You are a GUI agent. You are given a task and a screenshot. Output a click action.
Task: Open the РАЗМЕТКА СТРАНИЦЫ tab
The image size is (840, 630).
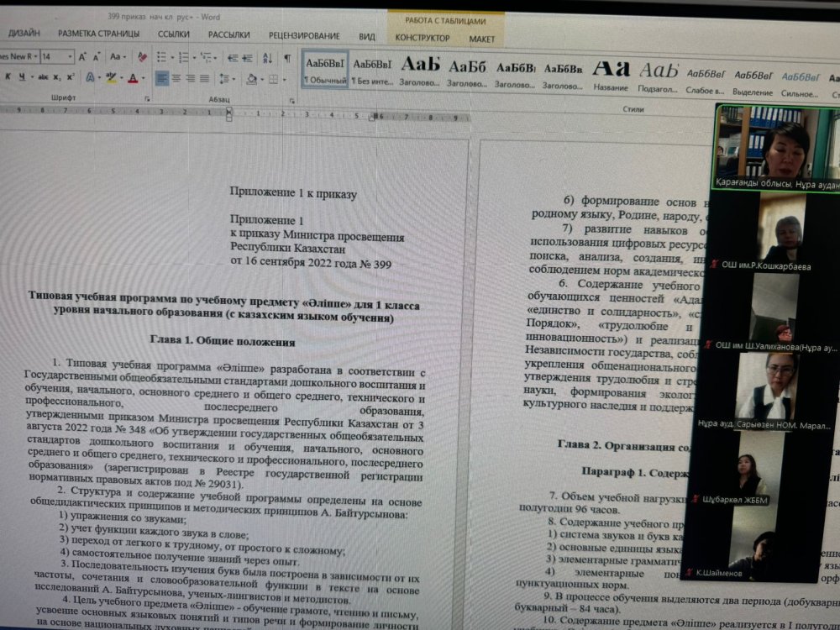[98, 34]
